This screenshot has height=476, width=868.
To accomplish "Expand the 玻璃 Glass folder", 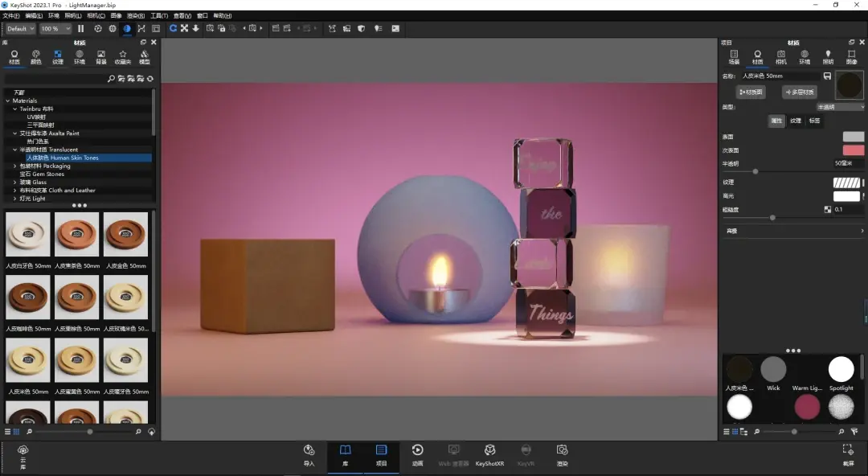I will click(x=15, y=183).
